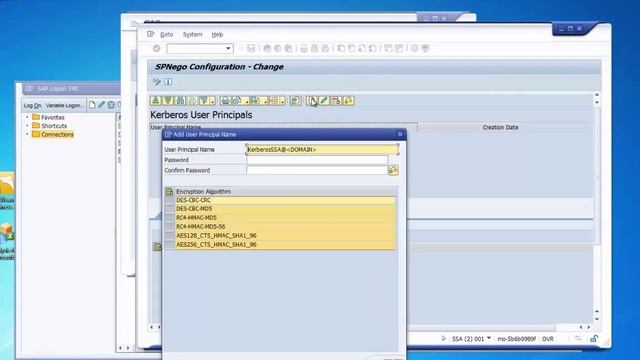Image resolution: width=640 pixels, height=360 pixels.
Task: Click the refresh icon in Kerberos toolbar
Action: tap(296, 100)
